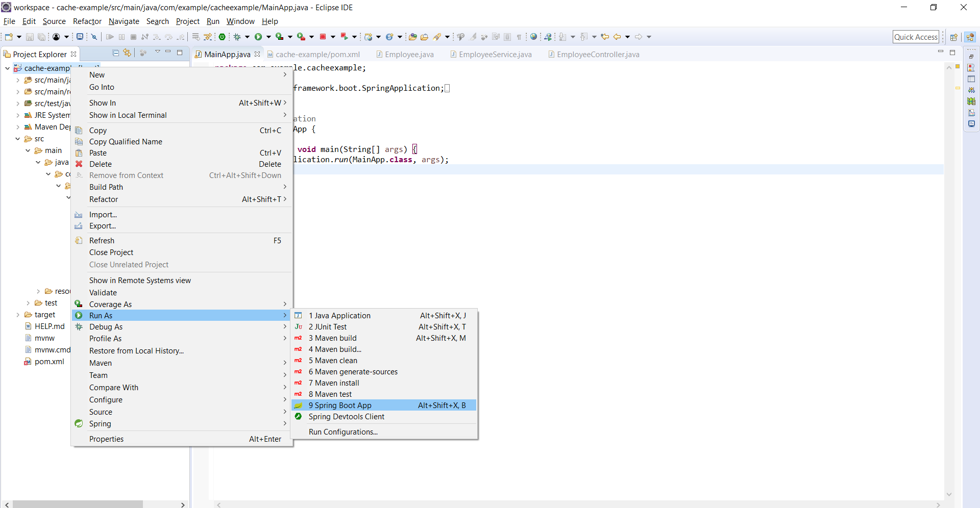Click the yellow Back navigation arrow
The height and width of the screenshot is (508, 980).
(617, 37)
